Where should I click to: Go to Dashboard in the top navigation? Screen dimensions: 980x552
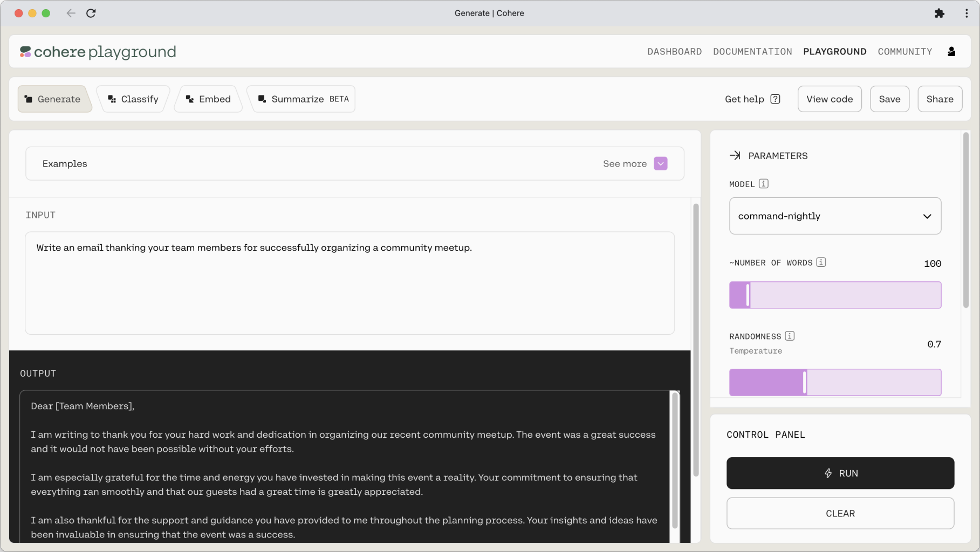tap(675, 52)
